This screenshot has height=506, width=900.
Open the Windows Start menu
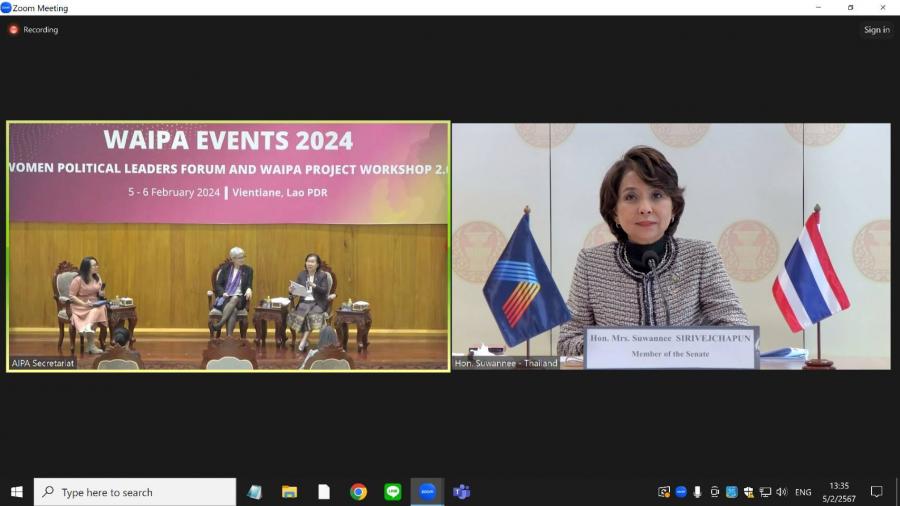click(x=16, y=492)
